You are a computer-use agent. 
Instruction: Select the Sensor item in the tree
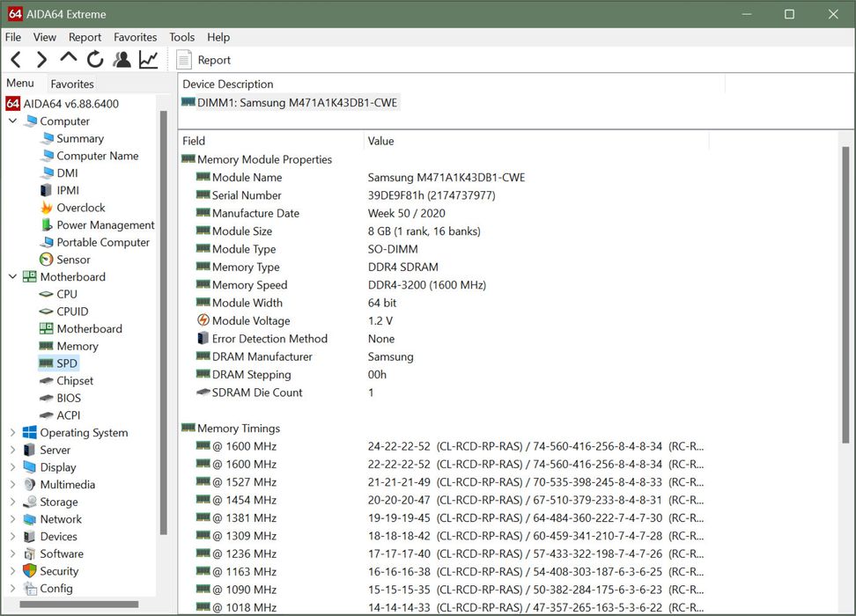(73, 260)
